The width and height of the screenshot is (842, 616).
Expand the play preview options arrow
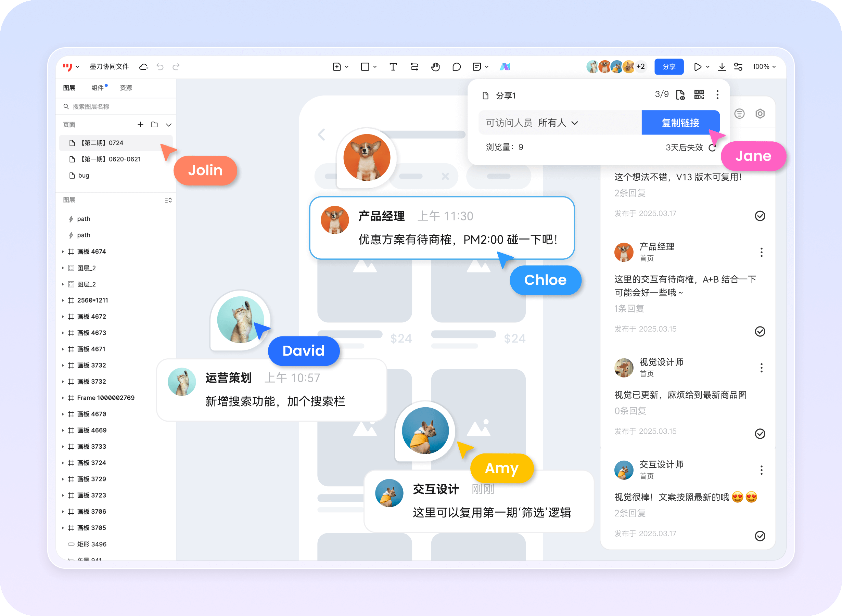(708, 67)
